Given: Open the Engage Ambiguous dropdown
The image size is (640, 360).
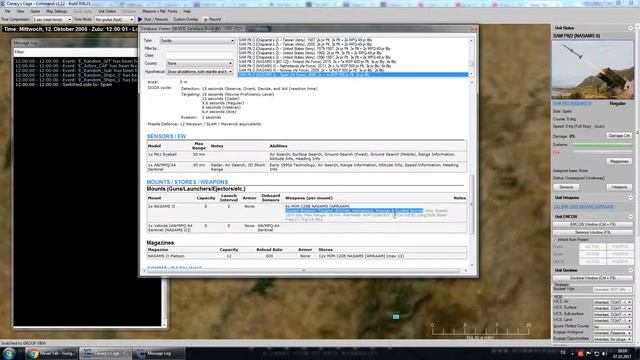Looking at the screenshot, I should (612, 333).
